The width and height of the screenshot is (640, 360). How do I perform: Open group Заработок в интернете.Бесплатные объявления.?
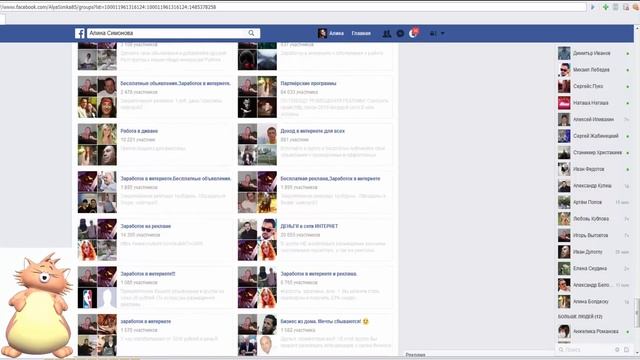coord(176,179)
